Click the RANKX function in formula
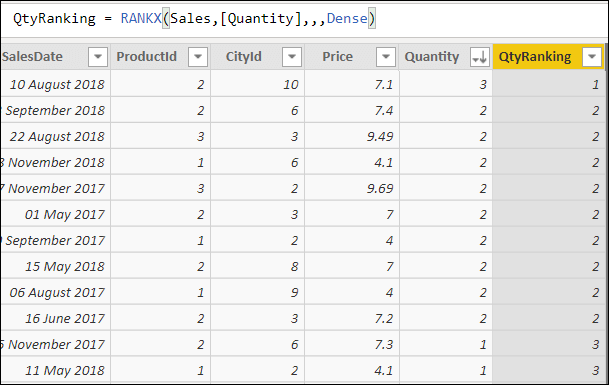Image resolution: width=609 pixels, height=385 pixels. (x=141, y=18)
